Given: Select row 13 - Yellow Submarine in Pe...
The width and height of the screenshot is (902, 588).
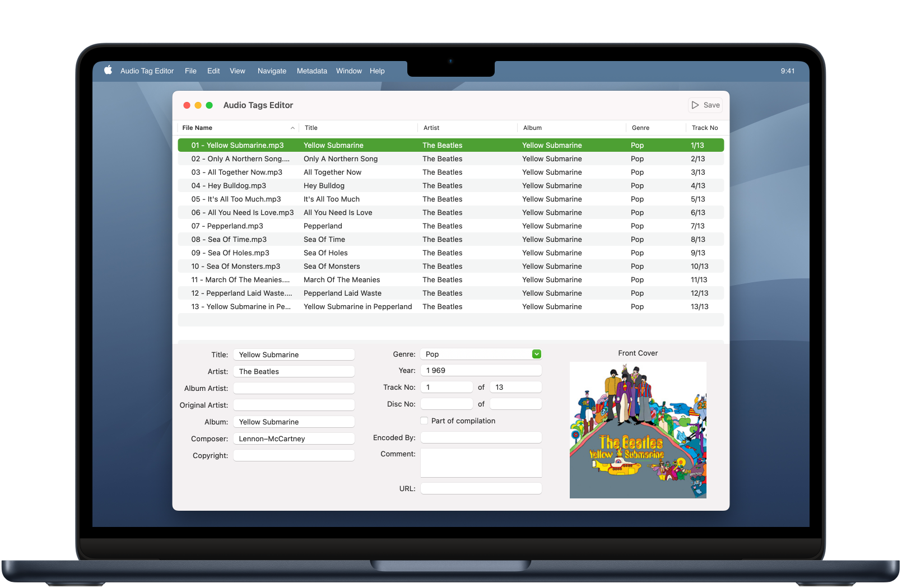Looking at the screenshot, I should click(451, 306).
